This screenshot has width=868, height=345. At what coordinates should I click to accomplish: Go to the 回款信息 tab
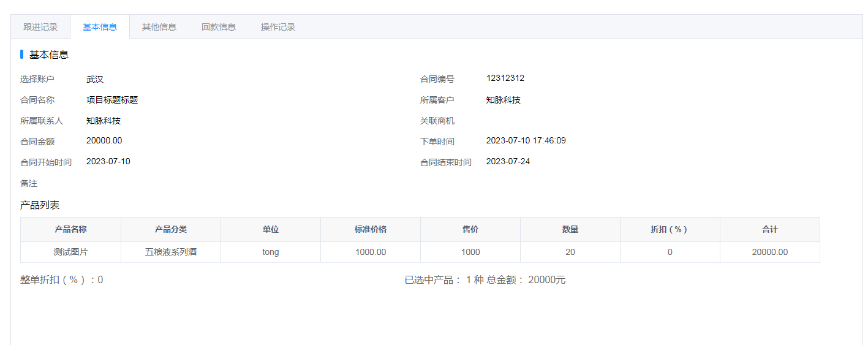[x=219, y=27]
